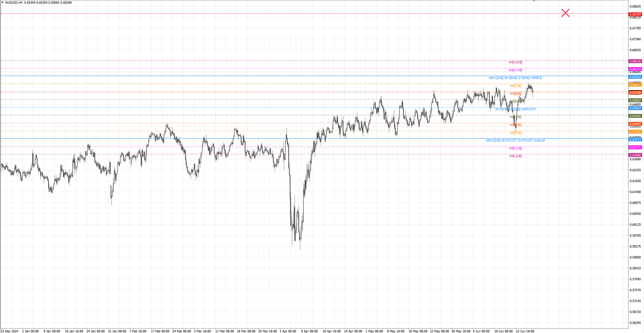This screenshot has height=333, width=644.
Task: Click the blue 0.64697 pivot price tag
Action: [635, 108]
